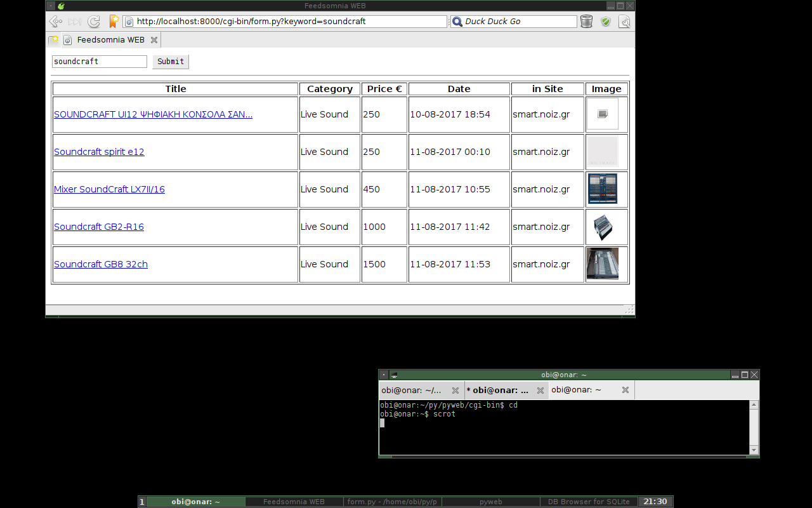Click the Duck Duck Go magnifier icon

click(x=457, y=22)
